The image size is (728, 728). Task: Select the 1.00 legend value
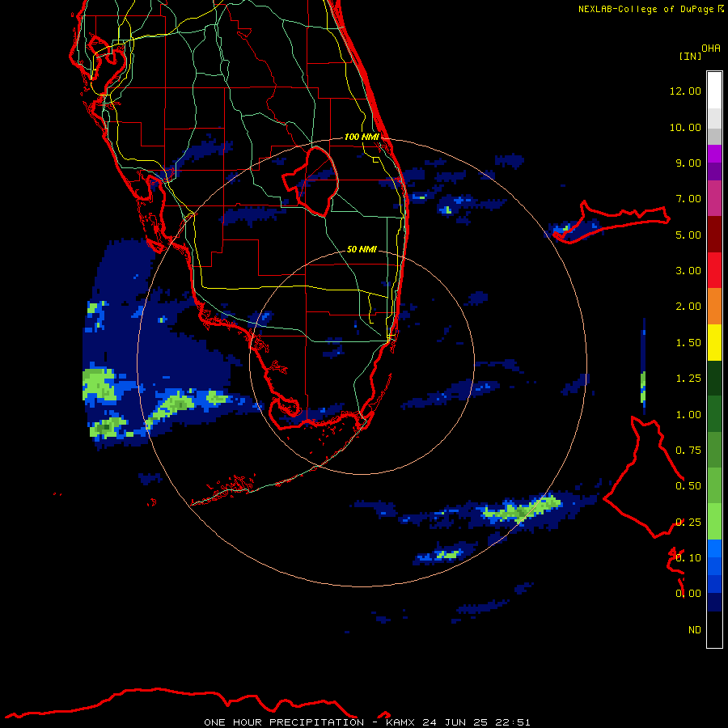688,415
